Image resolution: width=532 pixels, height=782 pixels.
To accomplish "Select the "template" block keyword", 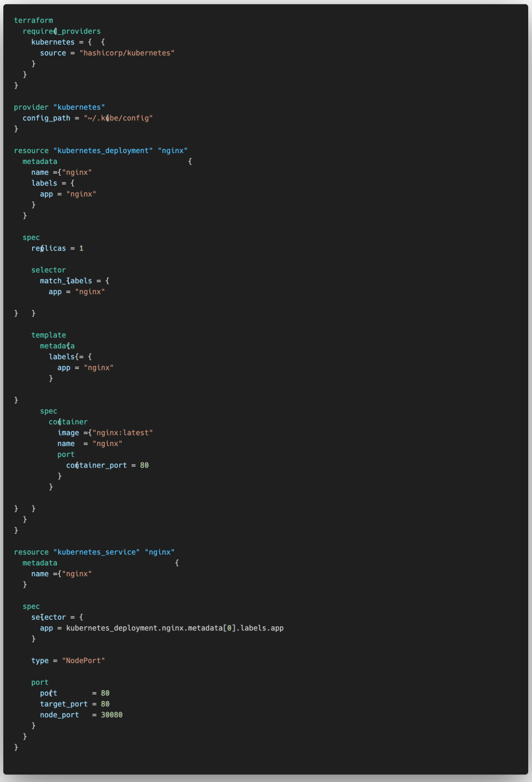I will [48, 335].
